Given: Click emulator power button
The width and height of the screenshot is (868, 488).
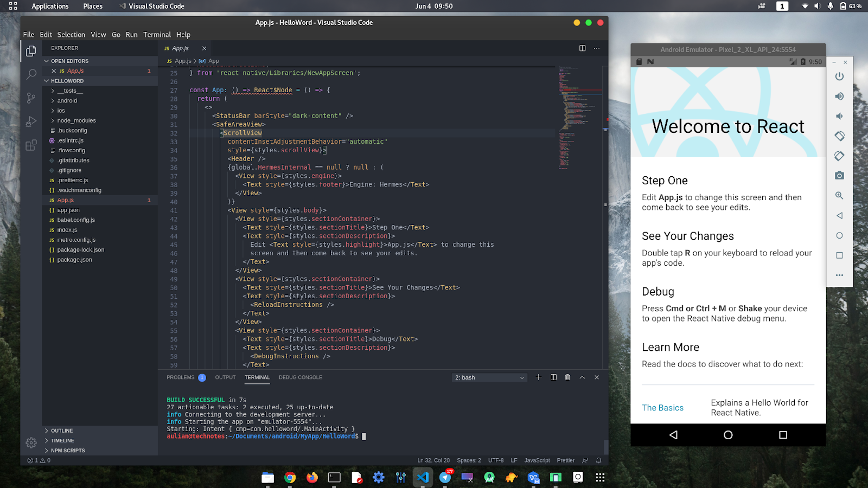Looking at the screenshot, I should tap(839, 76).
